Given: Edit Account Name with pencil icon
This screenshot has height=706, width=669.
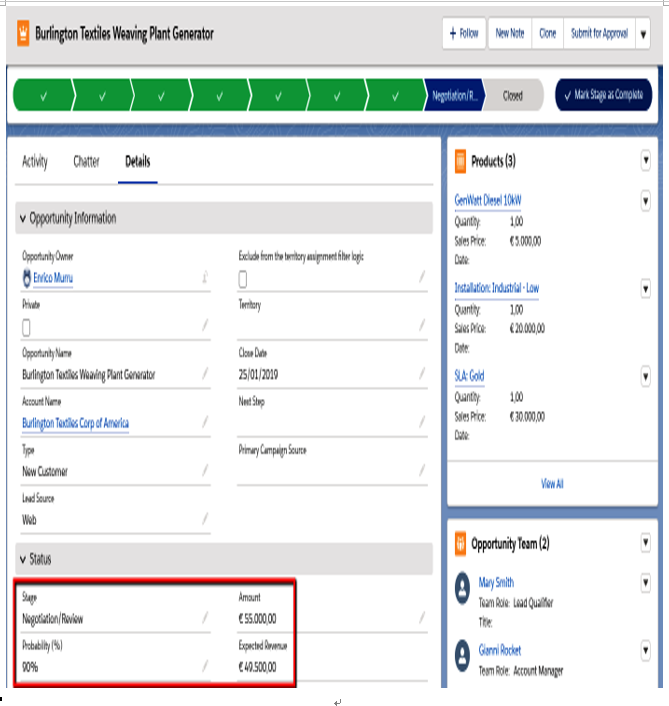Looking at the screenshot, I should coord(205,422).
